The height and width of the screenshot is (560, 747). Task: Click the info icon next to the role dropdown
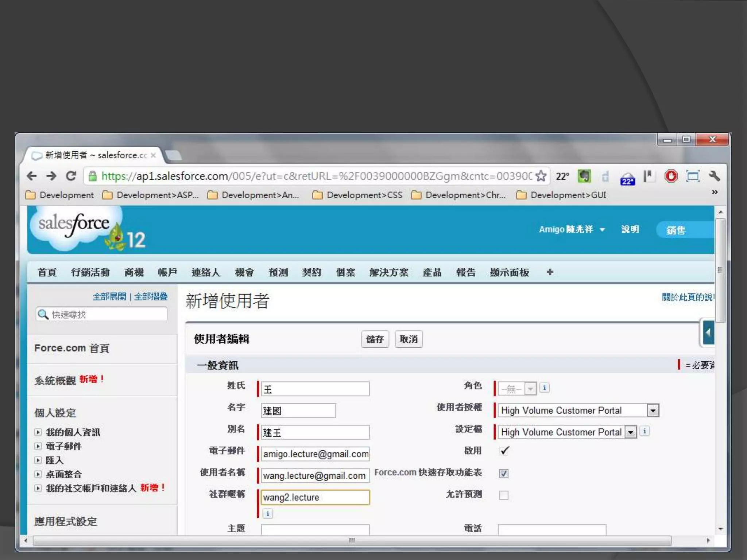tap(544, 388)
